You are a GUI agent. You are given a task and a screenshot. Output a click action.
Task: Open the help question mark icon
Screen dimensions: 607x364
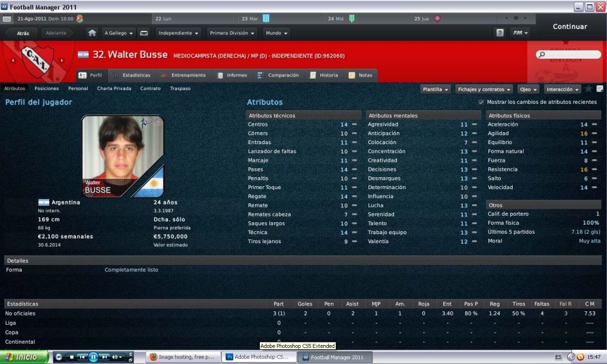point(500,33)
